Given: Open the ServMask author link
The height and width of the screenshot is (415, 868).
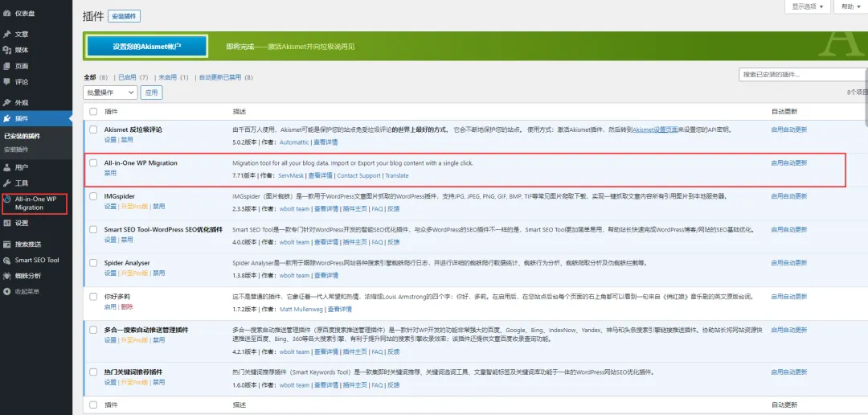Looking at the screenshot, I should click(291, 175).
